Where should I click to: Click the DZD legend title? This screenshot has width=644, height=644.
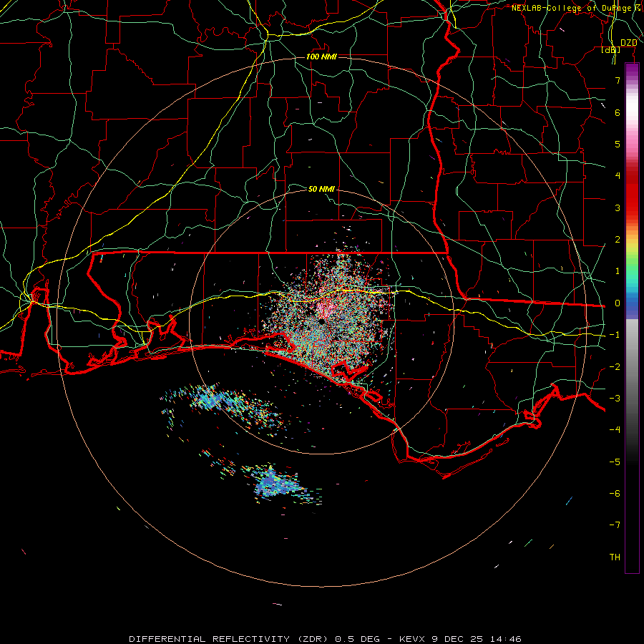(628, 43)
